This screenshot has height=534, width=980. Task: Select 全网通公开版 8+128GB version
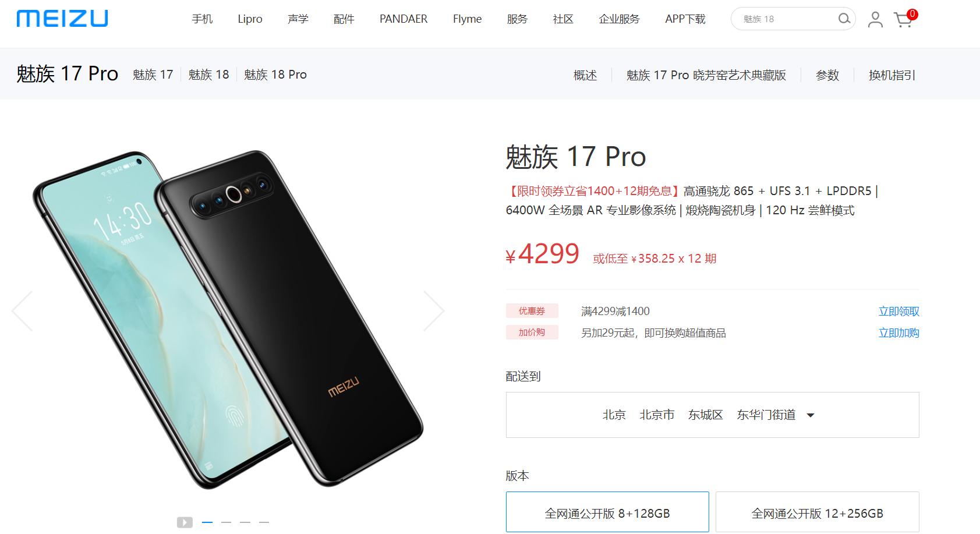tap(607, 512)
